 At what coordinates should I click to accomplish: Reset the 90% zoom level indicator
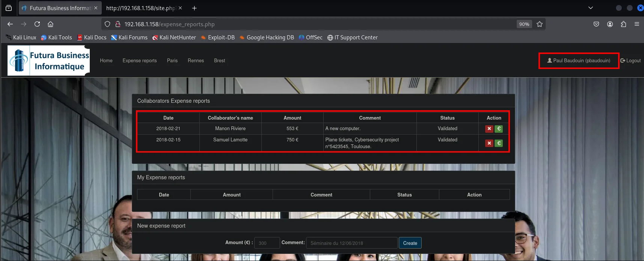pos(524,24)
